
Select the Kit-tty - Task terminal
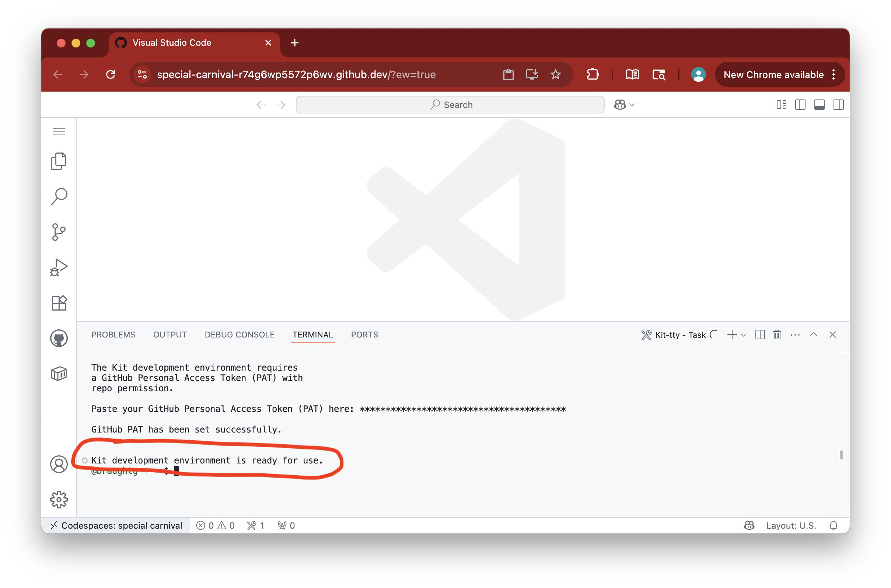coord(679,335)
